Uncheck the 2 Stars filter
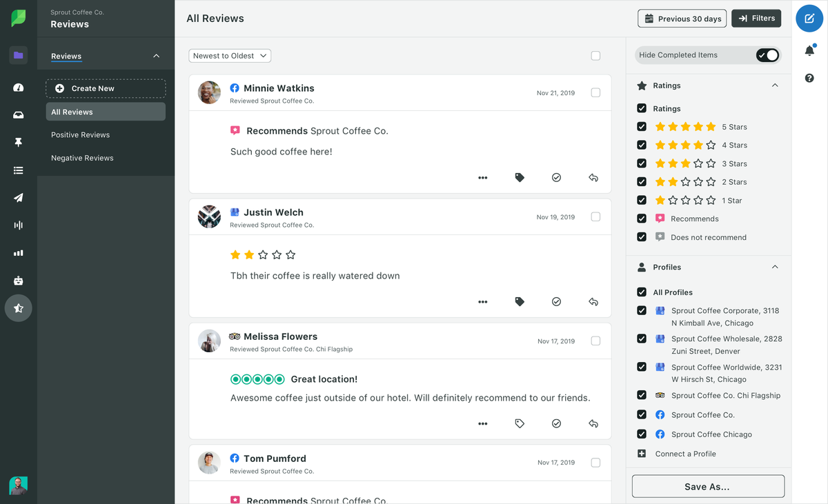The width and height of the screenshot is (828, 504). [x=642, y=182]
